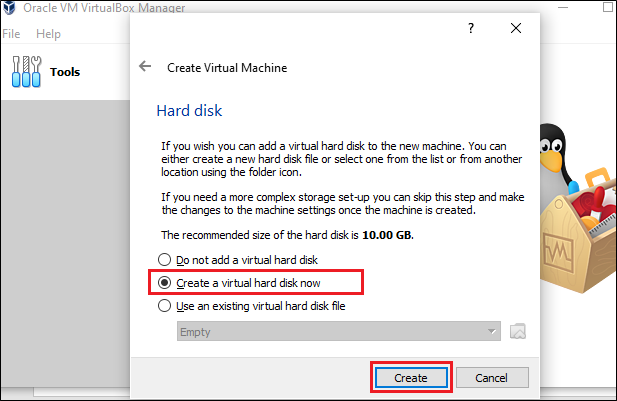Select Do not add a virtual hard disk
The height and width of the screenshot is (401, 617).
tap(238, 260)
